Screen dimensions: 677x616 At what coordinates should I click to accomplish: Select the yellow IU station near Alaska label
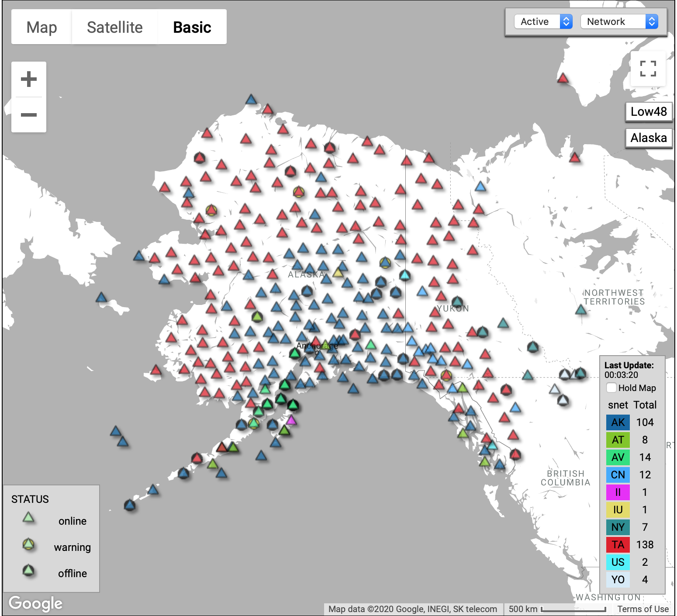click(338, 273)
